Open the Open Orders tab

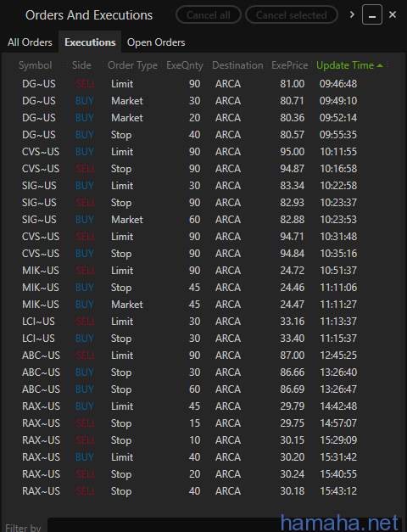click(156, 42)
